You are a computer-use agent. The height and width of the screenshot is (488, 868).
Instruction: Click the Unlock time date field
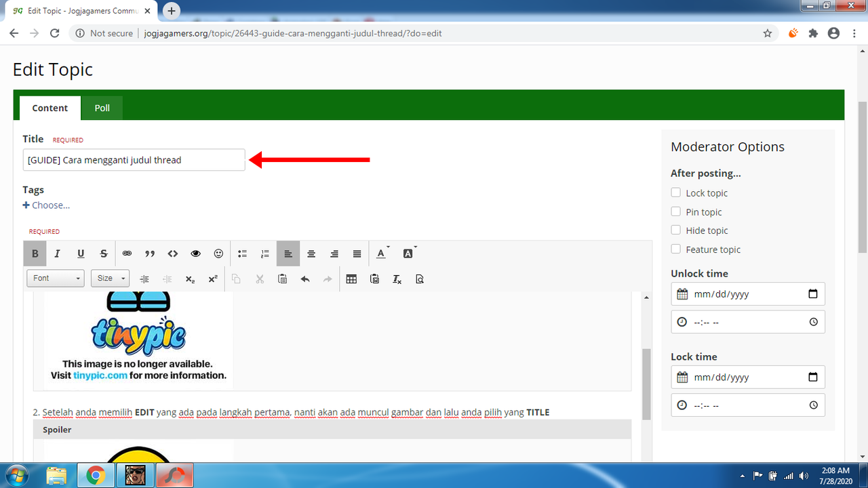pos(748,294)
